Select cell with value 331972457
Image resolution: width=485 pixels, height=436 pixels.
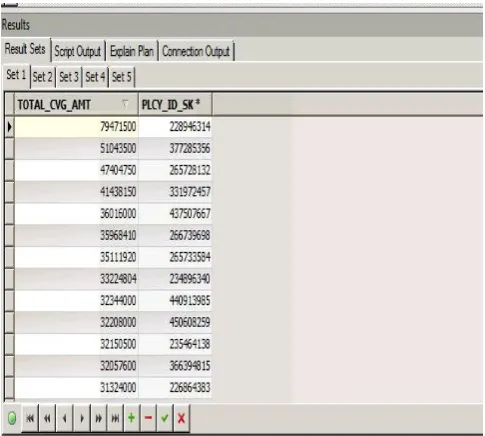(175, 192)
